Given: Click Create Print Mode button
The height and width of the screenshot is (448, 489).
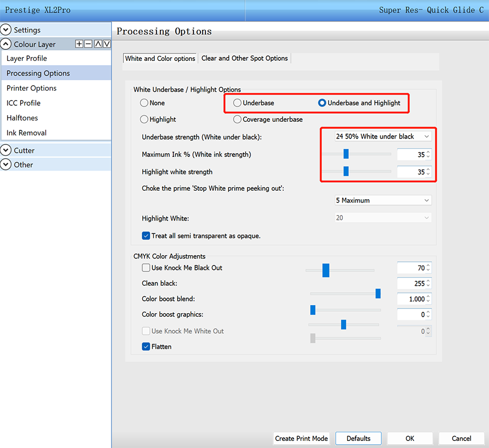Looking at the screenshot, I should click(301, 438).
